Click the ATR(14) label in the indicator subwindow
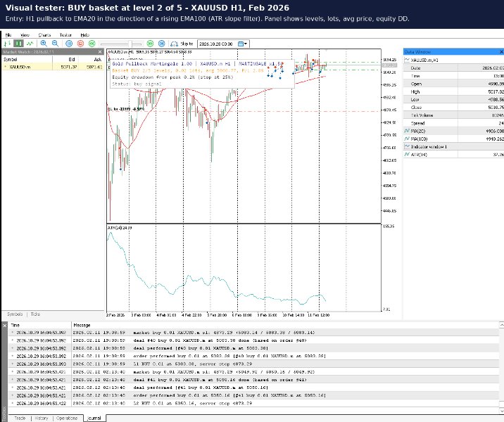The height and width of the screenshot is (422, 504). click(120, 228)
